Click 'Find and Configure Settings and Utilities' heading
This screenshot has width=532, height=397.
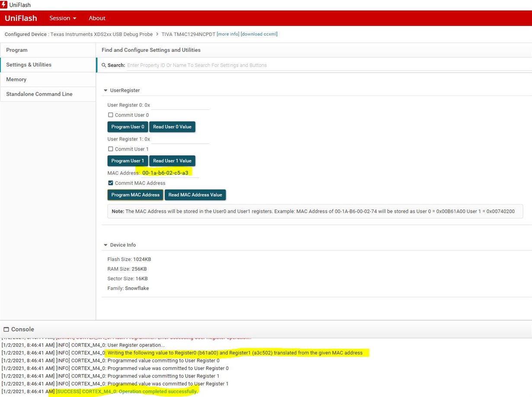(151, 50)
